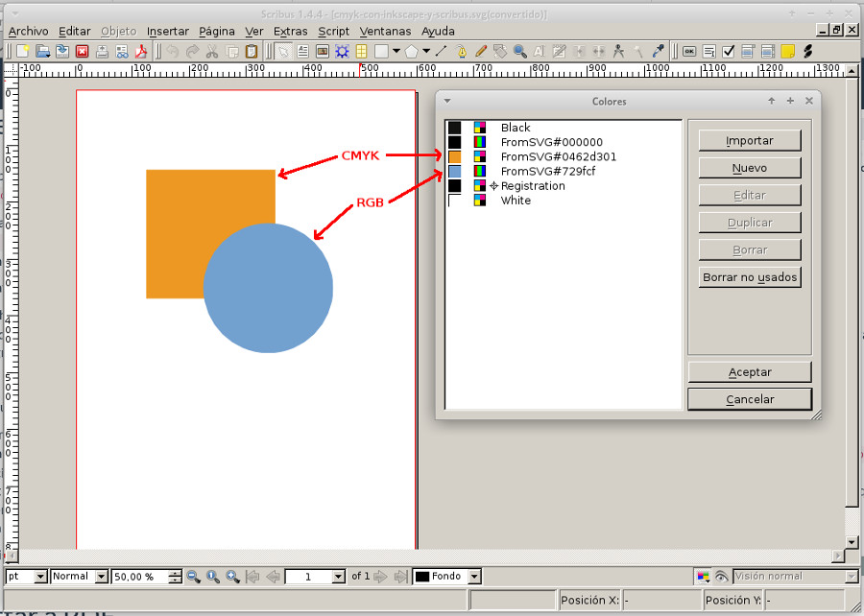The height and width of the screenshot is (616, 864).
Task: Open the Archivo menu
Action: pos(29,32)
